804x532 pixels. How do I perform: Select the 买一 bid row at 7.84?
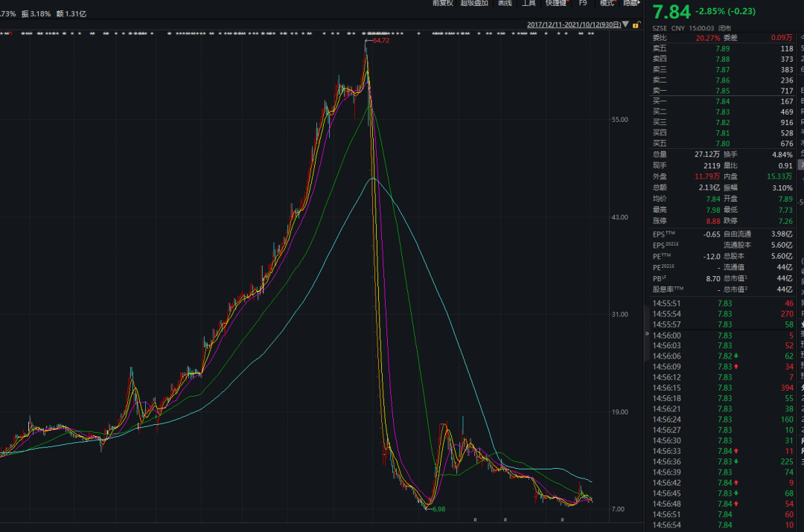pyautogui.click(x=722, y=101)
